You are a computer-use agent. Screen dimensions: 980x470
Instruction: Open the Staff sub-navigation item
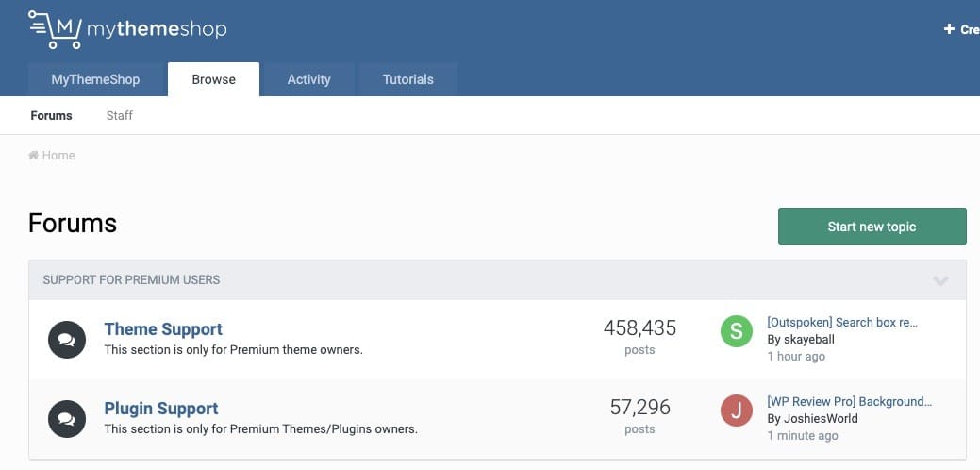[x=120, y=116]
